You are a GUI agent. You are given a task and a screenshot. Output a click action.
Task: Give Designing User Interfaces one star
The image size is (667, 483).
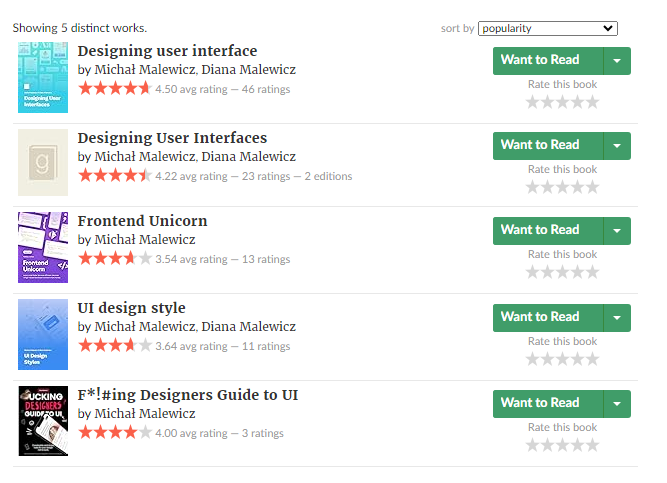click(x=533, y=187)
